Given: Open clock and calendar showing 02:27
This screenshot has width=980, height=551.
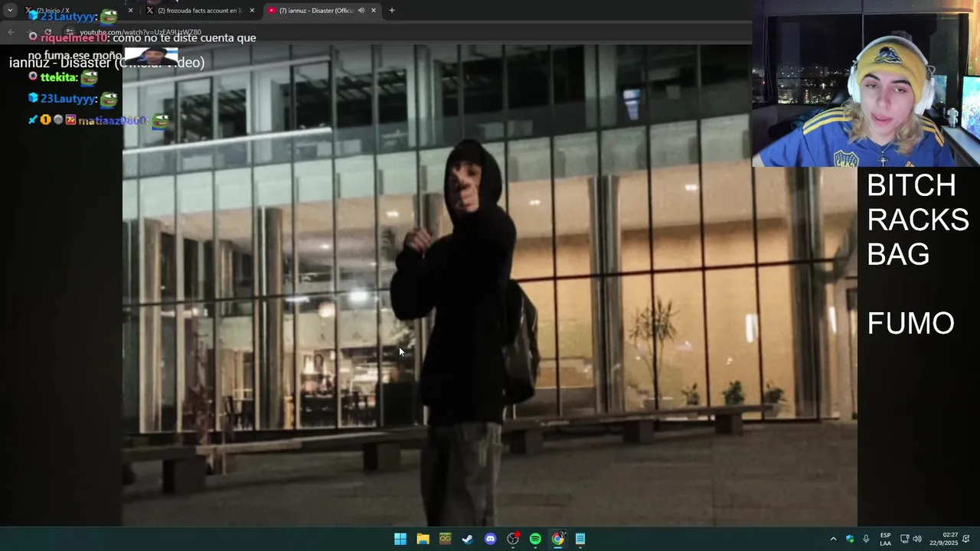Looking at the screenshot, I should click(x=943, y=539).
